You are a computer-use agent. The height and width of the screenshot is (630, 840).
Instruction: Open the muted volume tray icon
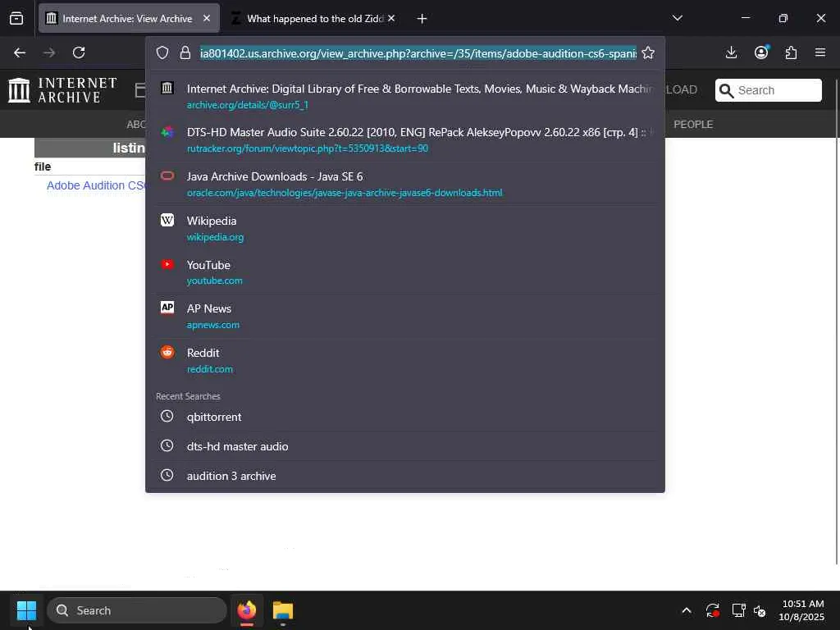click(759, 610)
